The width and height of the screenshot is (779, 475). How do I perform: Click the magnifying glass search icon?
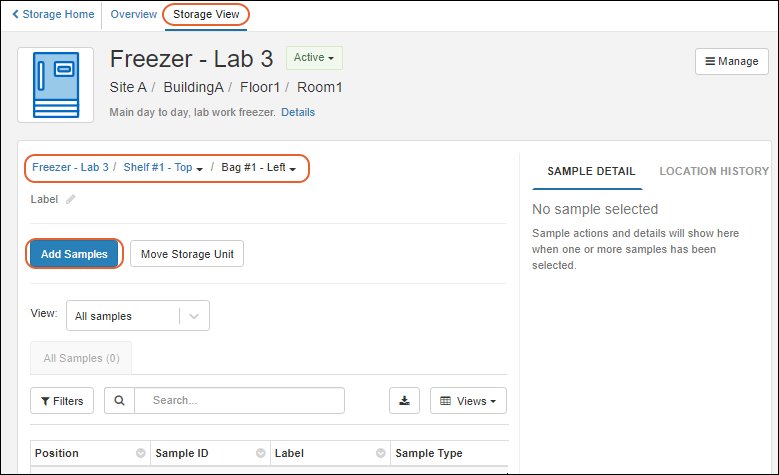(x=119, y=401)
